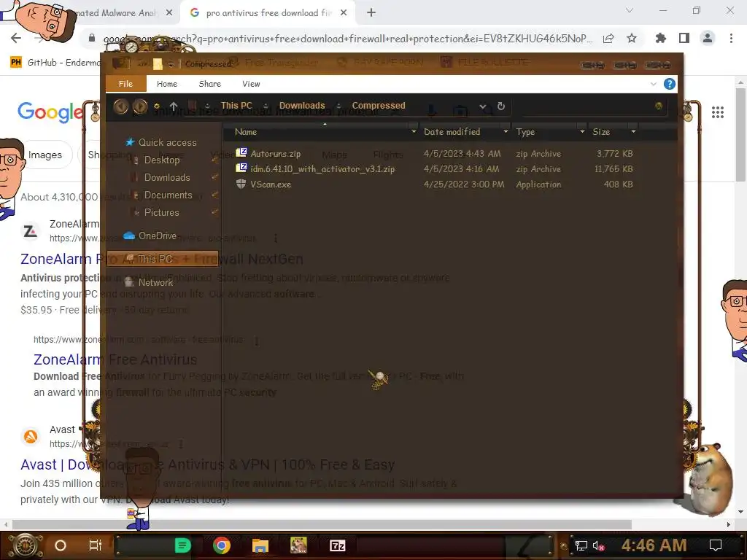The width and height of the screenshot is (747, 560).
Task: Open the View ribbon tab
Action: tap(251, 84)
